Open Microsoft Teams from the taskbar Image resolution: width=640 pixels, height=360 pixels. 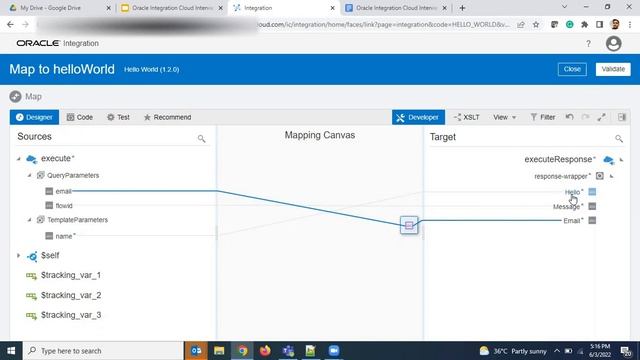pyautogui.click(x=288, y=351)
